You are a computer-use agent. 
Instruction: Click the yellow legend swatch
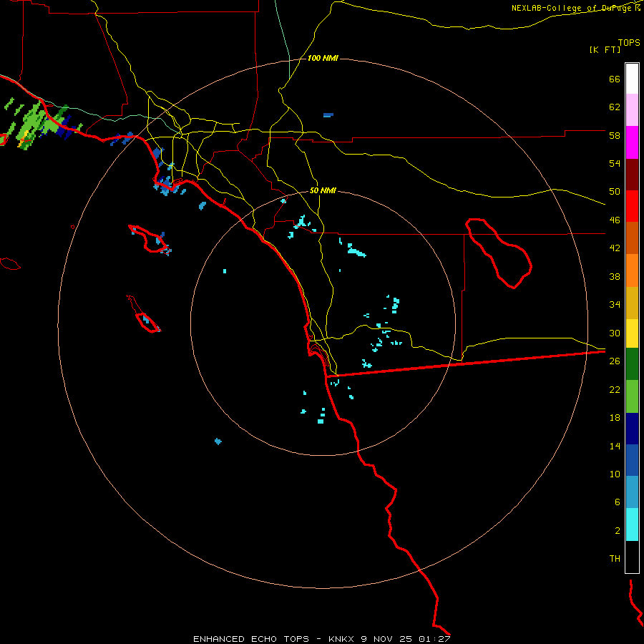click(x=632, y=333)
